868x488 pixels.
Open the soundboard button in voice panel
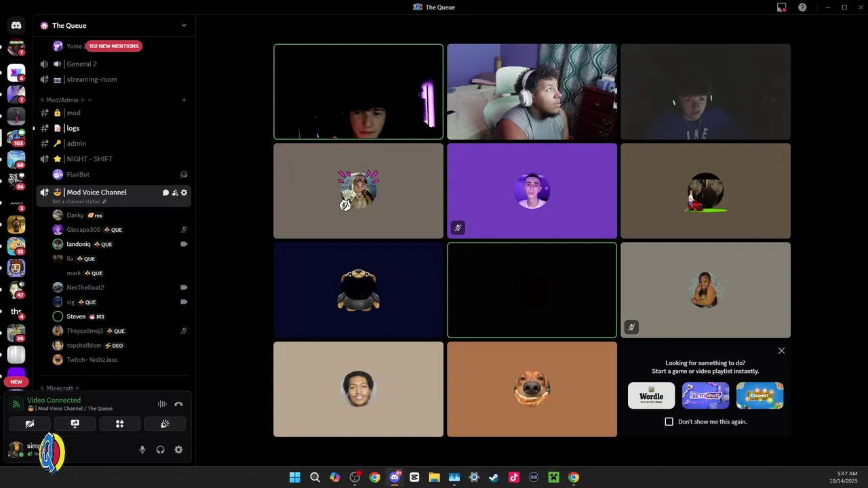[x=165, y=424]
